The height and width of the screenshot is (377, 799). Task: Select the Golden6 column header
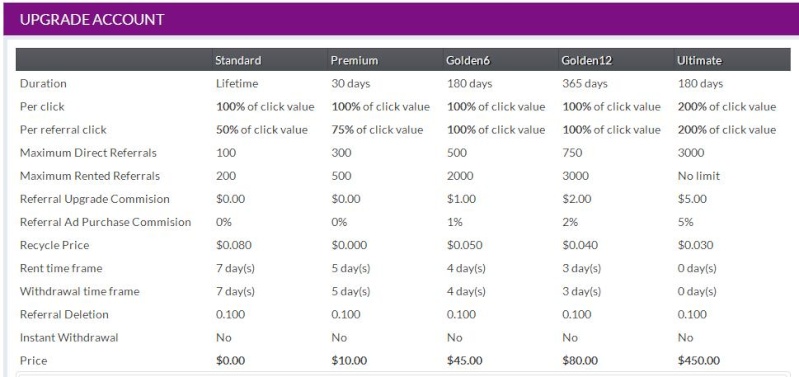click(x=468, y=60)
